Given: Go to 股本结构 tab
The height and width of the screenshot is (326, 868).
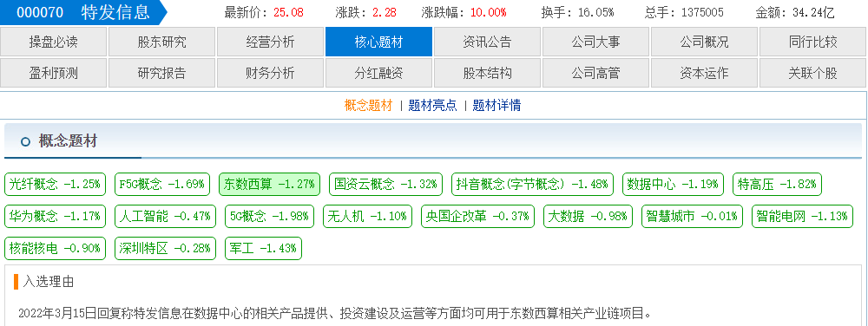Looking at the screenshot, I should click(487, 73).
